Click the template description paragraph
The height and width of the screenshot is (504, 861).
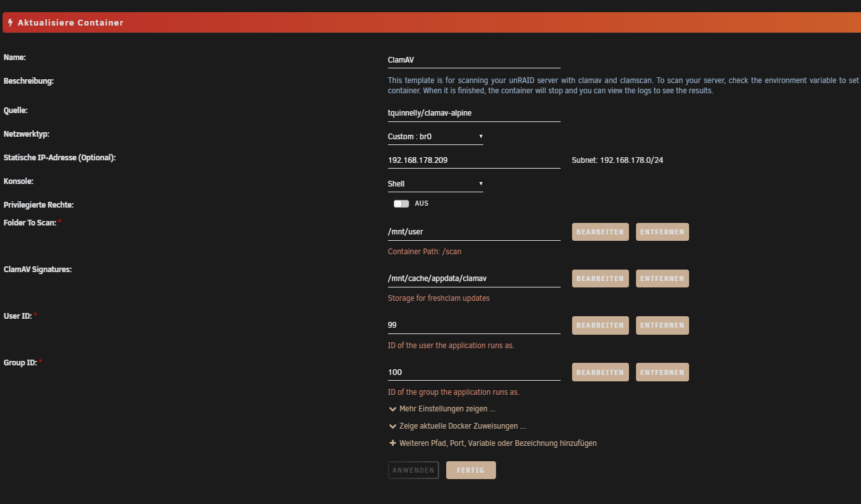624,86
